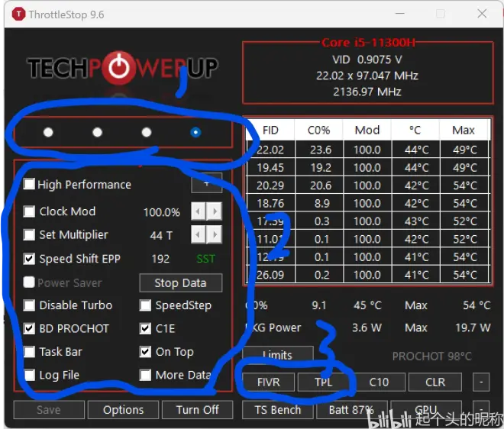This screenshot has height=429, width=504.
Task: Minimize the ThrottleStop window
Action: click(400, 14)
